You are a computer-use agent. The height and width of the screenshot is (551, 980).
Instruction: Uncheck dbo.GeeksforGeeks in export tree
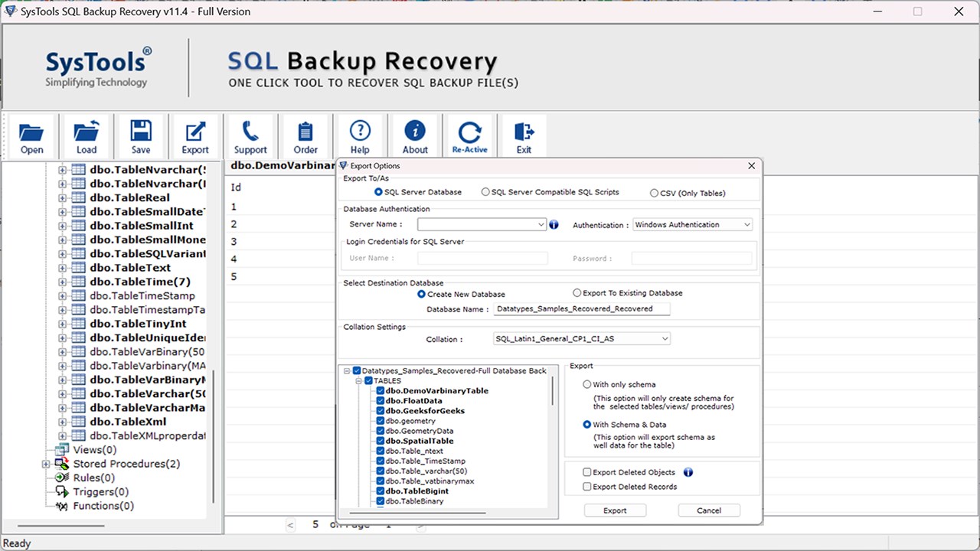pyautogui.click(x=380, y=411)
